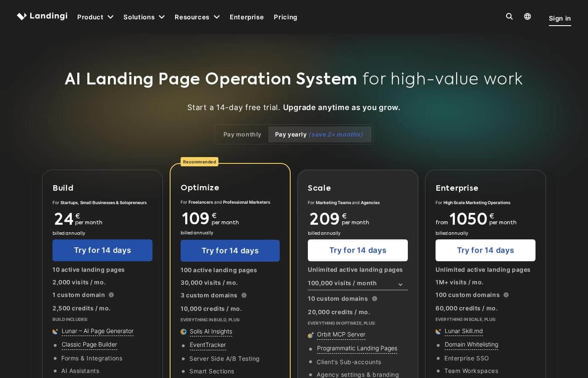Open Solis AI Insights link
Screen dimensions: 588x378
pos(211,332)
